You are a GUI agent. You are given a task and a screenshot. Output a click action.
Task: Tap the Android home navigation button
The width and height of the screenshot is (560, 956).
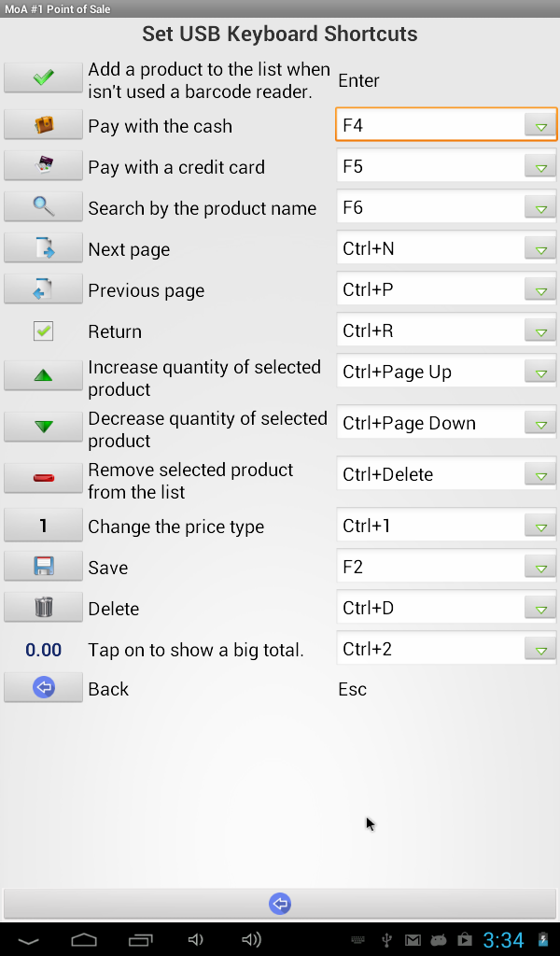[84, 939]
